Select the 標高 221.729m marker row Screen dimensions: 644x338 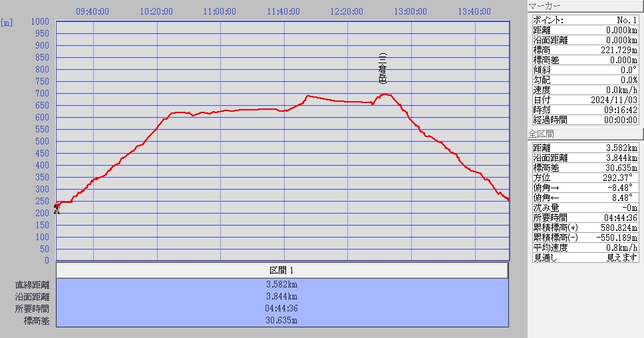pyautogui.click(x=585, y=50)
